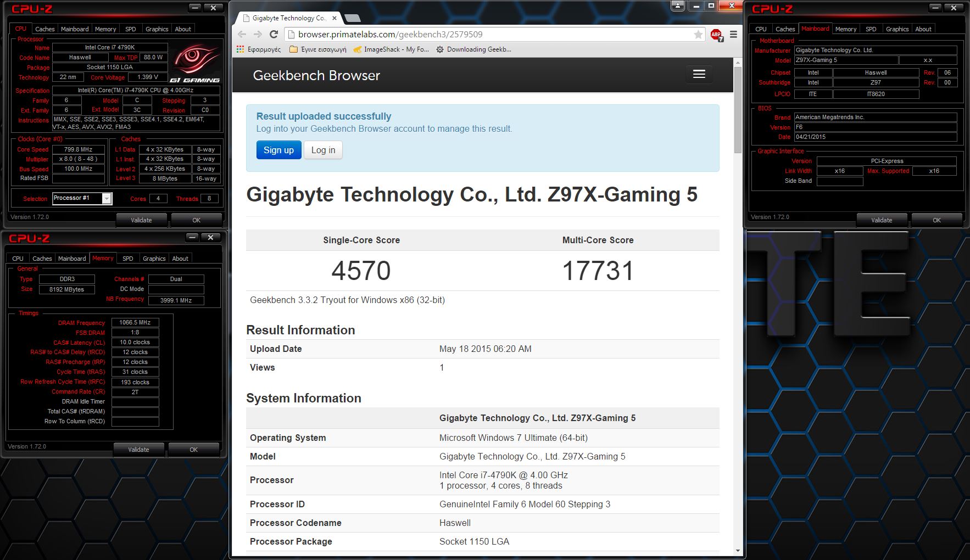This screenshot has height=560, width=970.
Task: Click OK in the Mainboard window
Action: (x=936, y=220)
